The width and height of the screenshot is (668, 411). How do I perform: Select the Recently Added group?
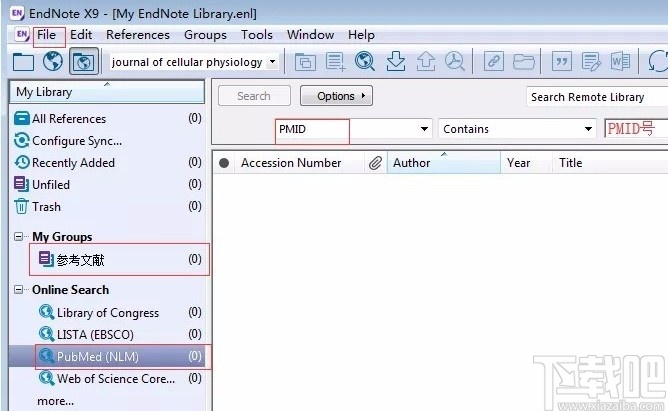(107, 163)
